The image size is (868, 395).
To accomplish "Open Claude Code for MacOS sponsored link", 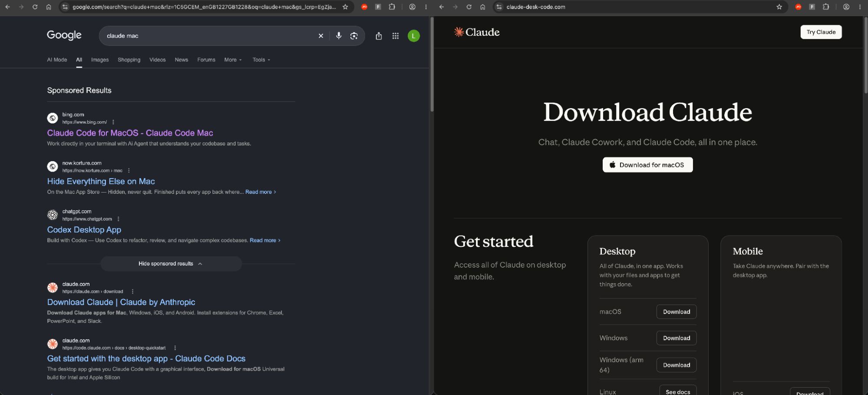I will tap(130, 133).
